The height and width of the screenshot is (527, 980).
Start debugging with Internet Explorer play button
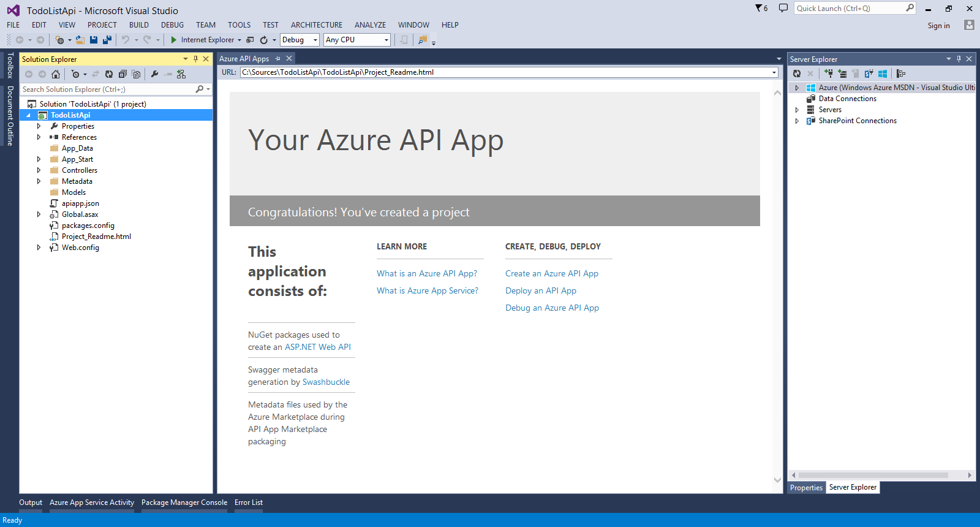point(174,40)
